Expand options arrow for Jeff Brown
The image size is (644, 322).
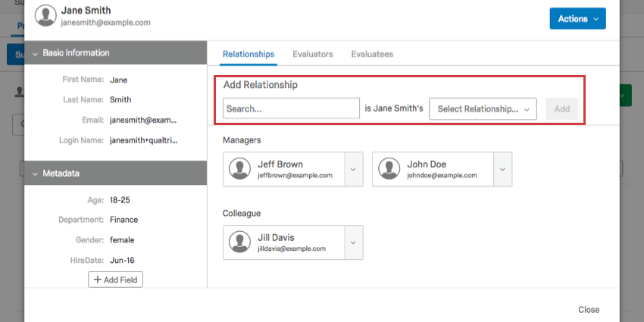click(x=353, y=168)
